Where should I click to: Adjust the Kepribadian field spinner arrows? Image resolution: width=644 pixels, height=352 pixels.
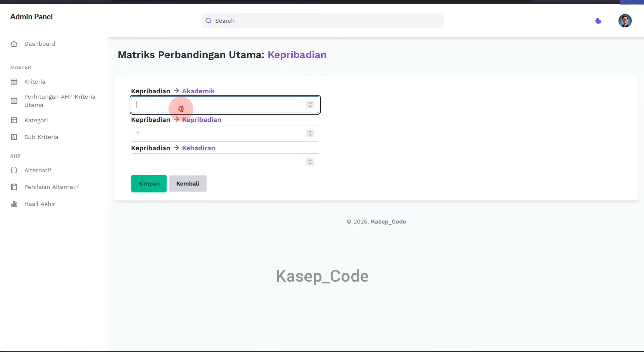click(310, 133)
